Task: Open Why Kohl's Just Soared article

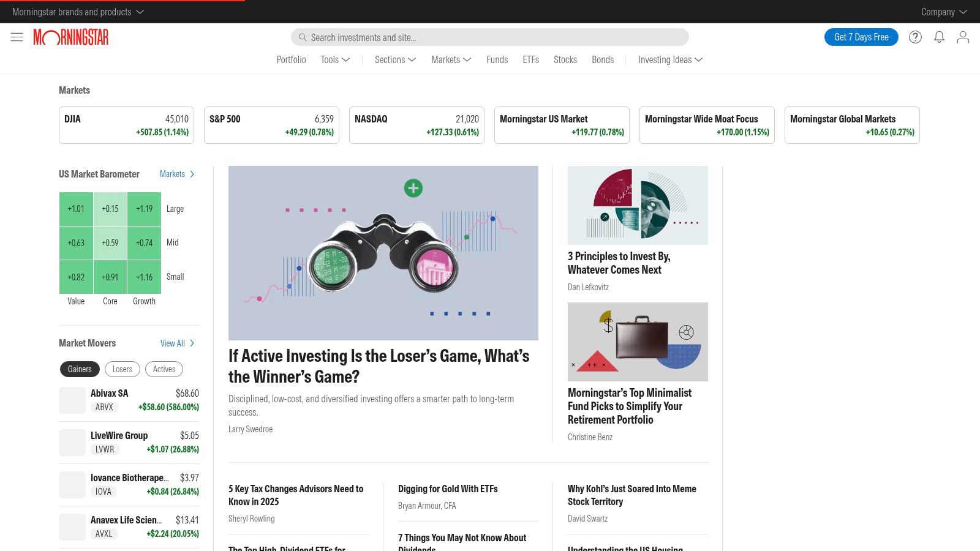Action: tap(632, 495)
